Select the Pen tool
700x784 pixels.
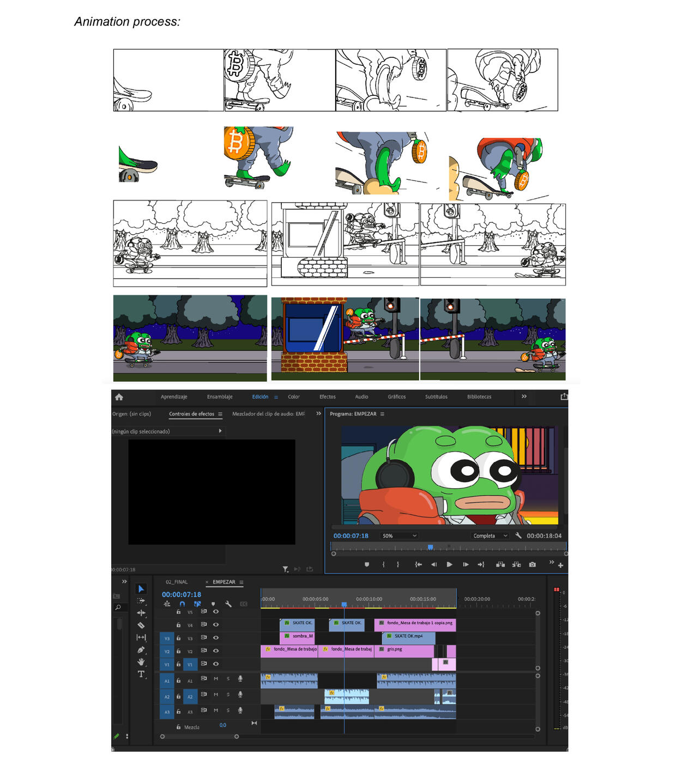coord(141,650)
